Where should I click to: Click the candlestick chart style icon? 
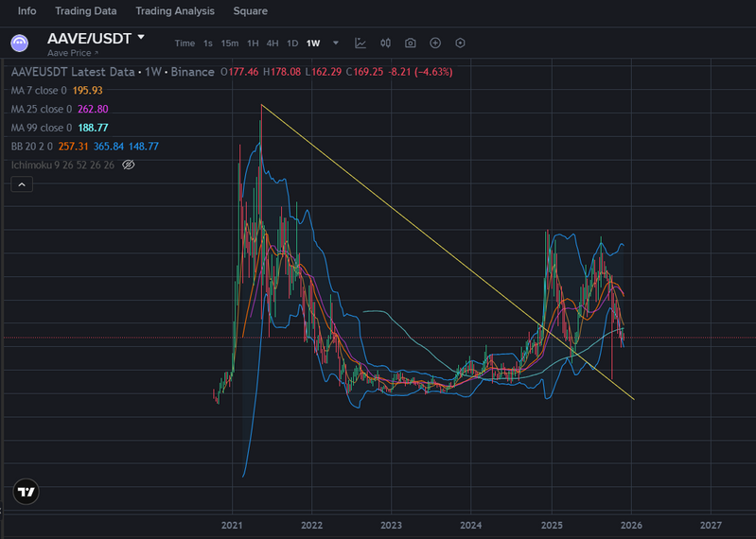click(385, 43)
